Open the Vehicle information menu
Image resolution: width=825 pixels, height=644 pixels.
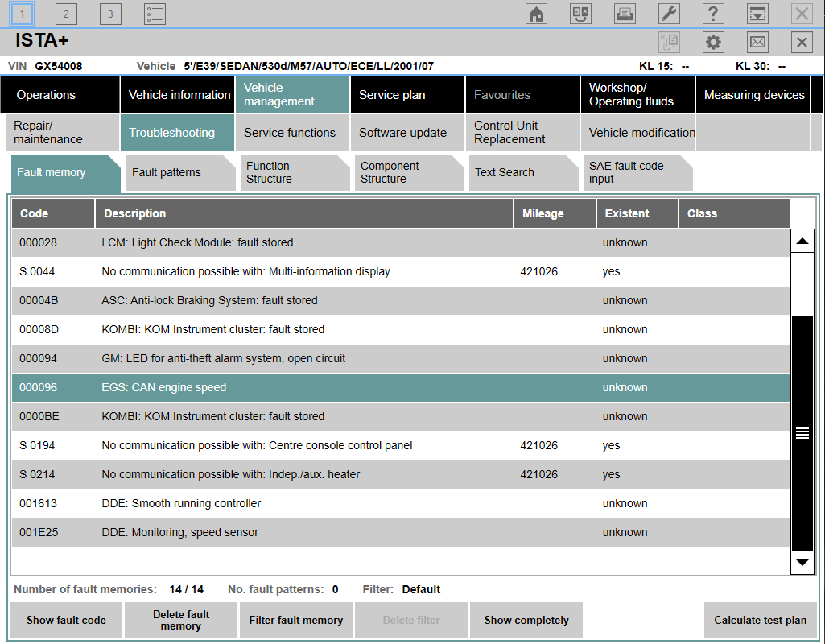179,95
